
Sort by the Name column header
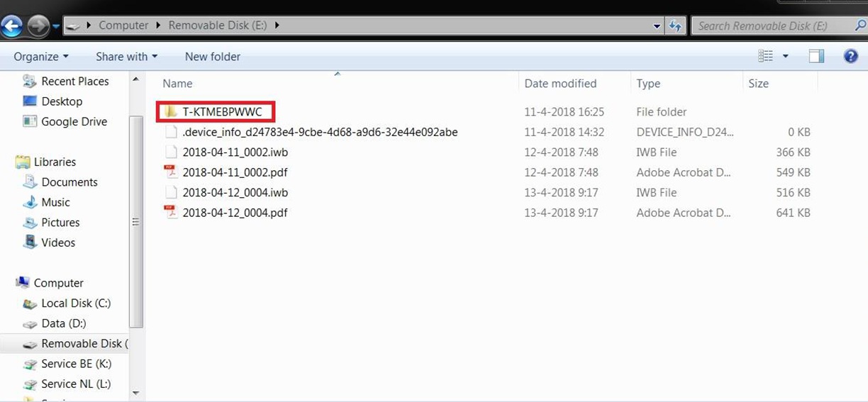[177, 84]
